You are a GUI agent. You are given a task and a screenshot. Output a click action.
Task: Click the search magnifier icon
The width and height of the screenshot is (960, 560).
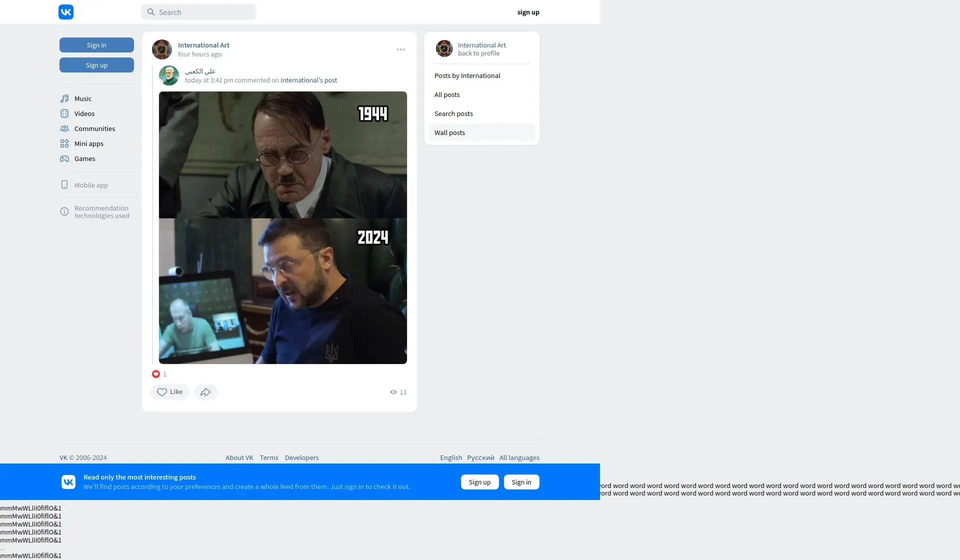[150, 12]
